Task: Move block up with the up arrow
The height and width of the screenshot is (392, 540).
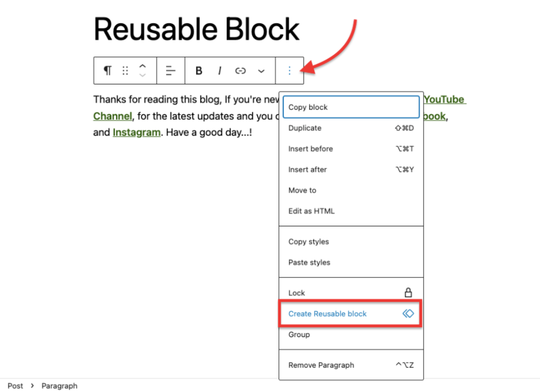Action: coord(142,66)
